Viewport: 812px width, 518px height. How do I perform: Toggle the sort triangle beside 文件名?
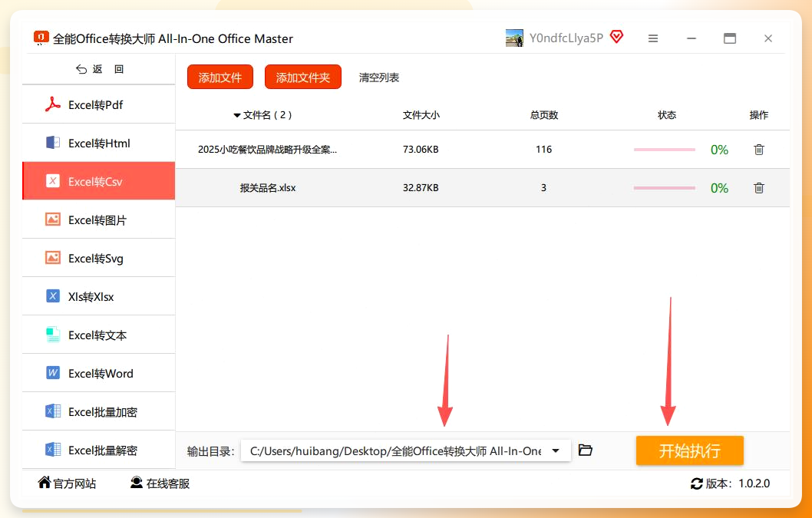(x=236, y=115)
